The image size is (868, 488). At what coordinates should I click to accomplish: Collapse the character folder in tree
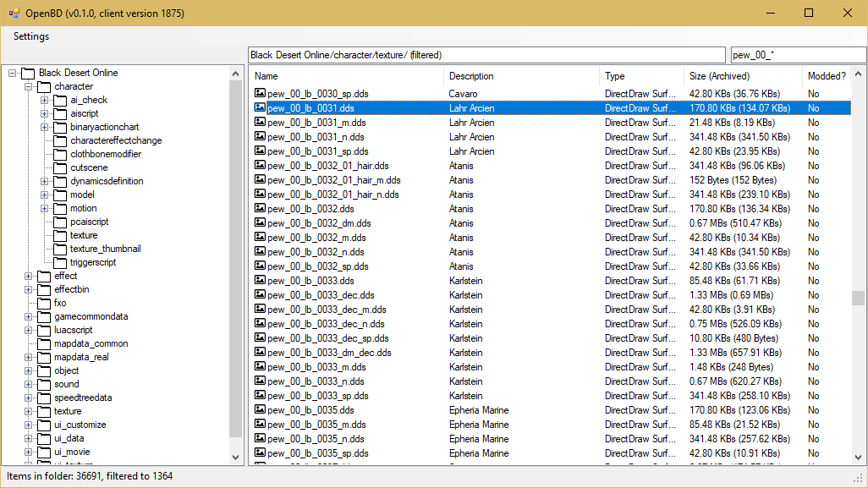click(29, 86)
